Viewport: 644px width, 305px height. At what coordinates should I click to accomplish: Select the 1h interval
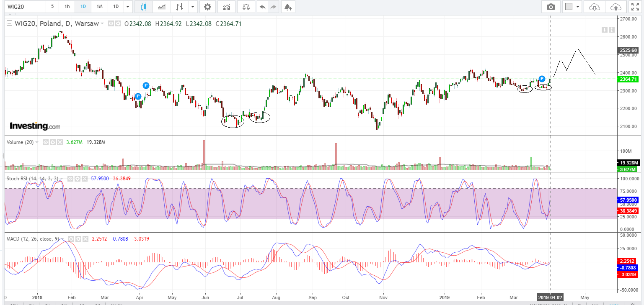click(67, 7)
